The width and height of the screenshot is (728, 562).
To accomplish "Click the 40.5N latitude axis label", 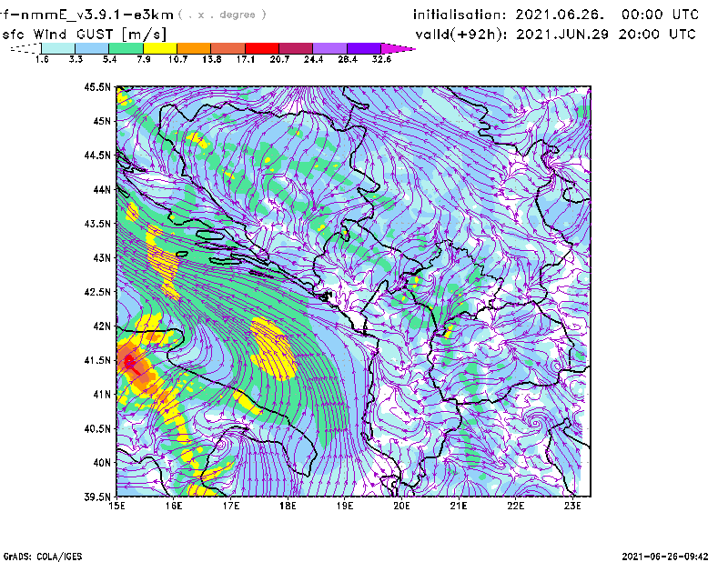I will tap(97, 428).
